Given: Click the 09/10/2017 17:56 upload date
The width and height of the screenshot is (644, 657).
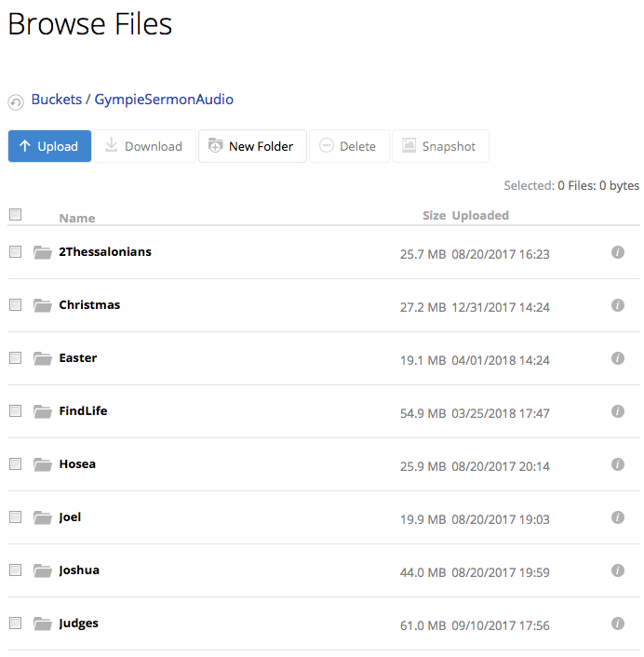Looking at the screenshot, I should 501,625.
